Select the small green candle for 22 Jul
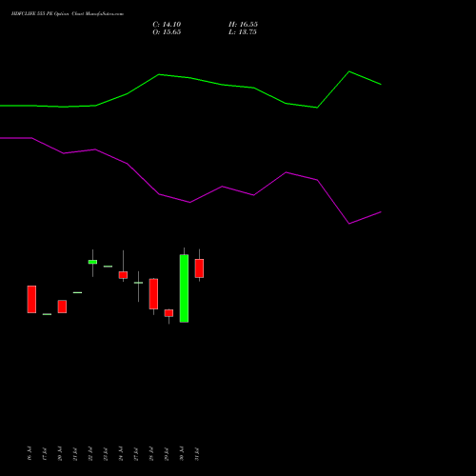This screenshot has width=476, height=476. click(x=92, y=262)
